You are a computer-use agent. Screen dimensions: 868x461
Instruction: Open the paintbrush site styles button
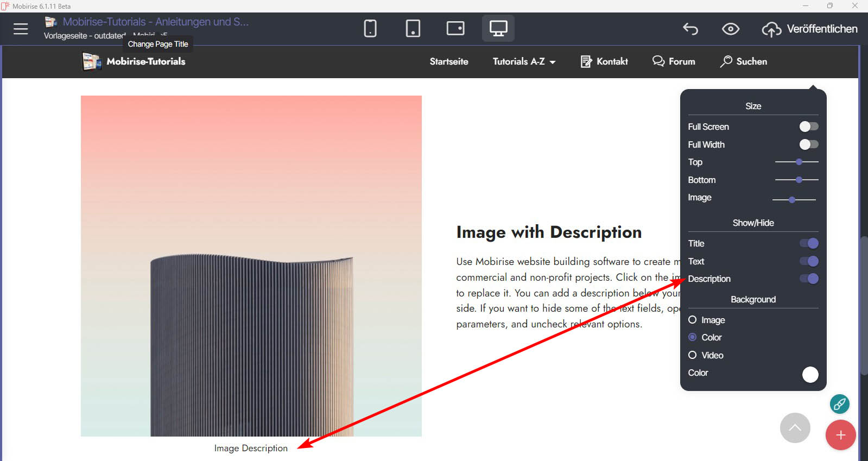point(839,404)
